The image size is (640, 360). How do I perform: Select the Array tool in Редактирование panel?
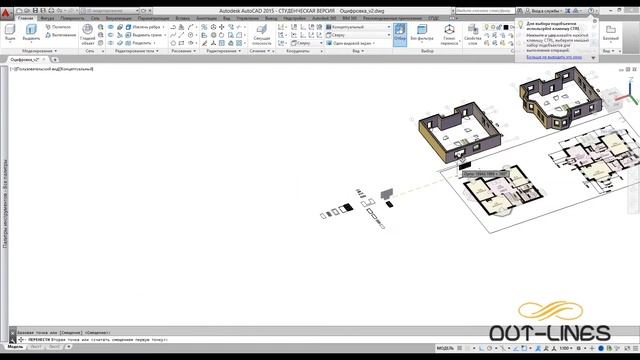(240, 43)
